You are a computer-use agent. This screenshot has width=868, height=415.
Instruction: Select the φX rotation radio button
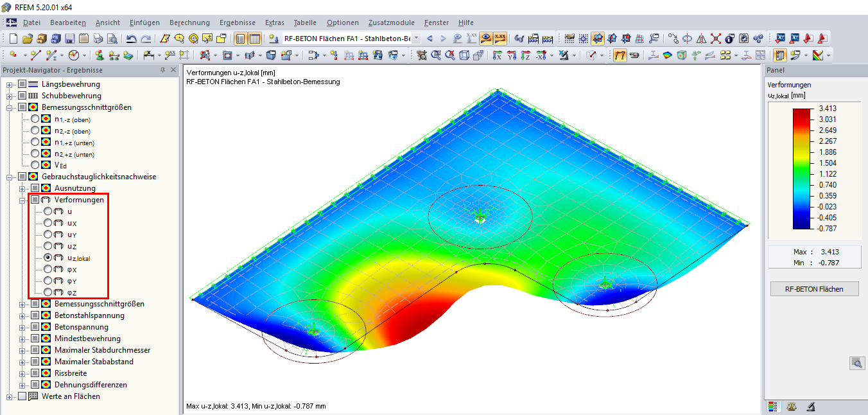[48, 270]
